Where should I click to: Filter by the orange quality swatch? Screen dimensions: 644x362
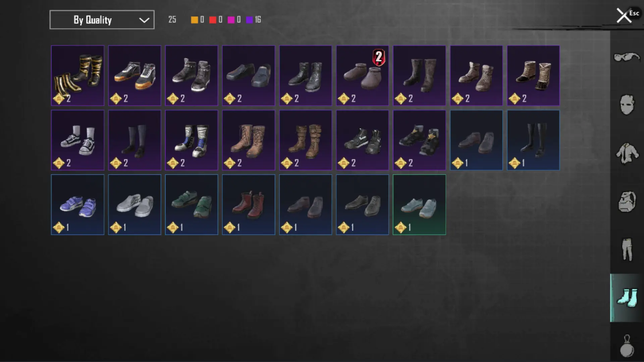(194, 20)
